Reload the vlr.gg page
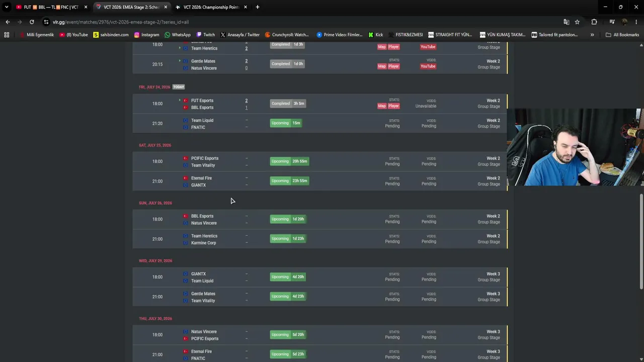 (32, 22)
